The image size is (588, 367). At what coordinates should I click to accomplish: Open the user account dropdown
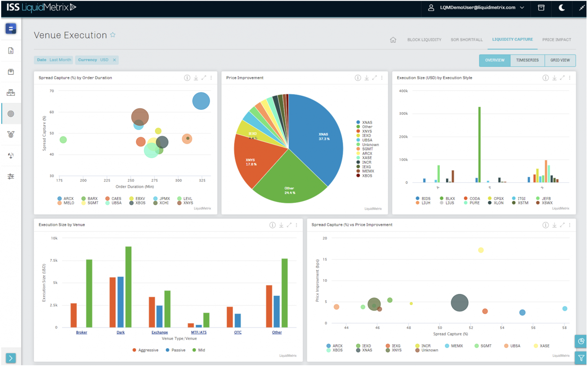click(477, 8)
